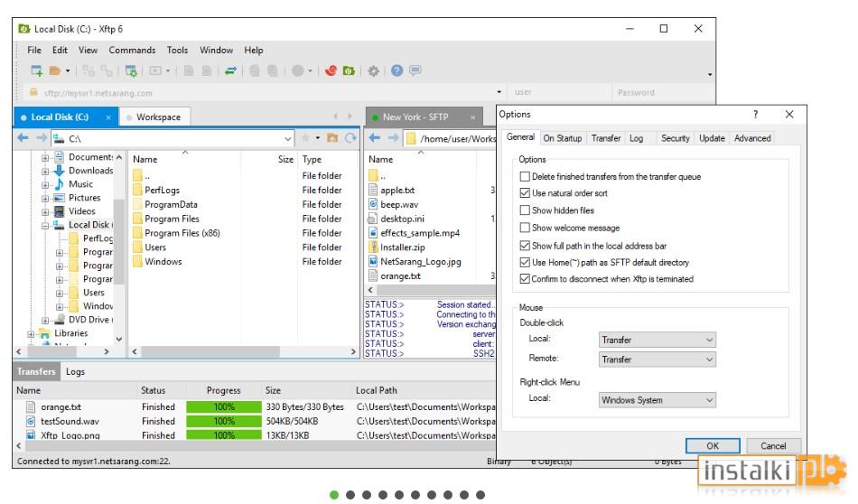Click the blue Help question-mark icon
The width and height of the screenshot is (858, 504).
coord(396,70)
